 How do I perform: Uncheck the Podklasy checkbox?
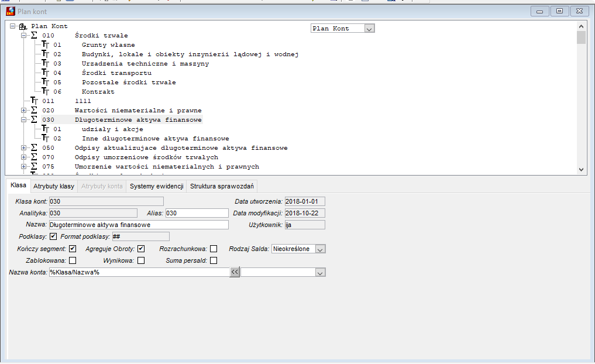click(x=53, y=236)
